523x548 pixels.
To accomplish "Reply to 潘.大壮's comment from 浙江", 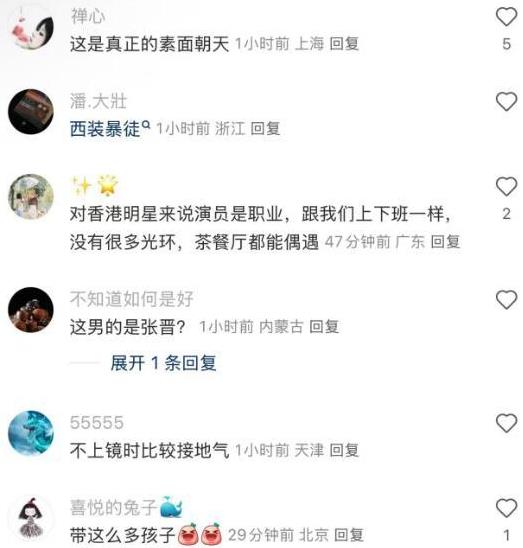I will [x=265, y=129].
